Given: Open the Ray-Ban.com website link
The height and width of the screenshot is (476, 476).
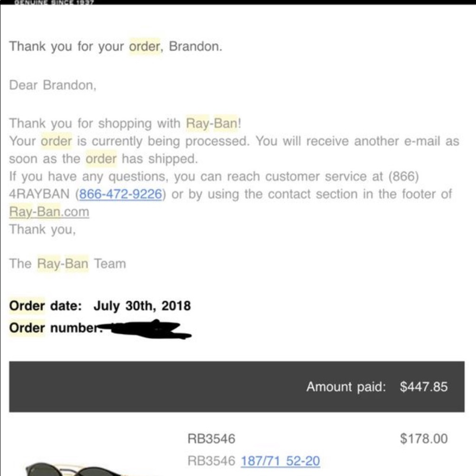Looking at the screenshot, I should (49, 211).
